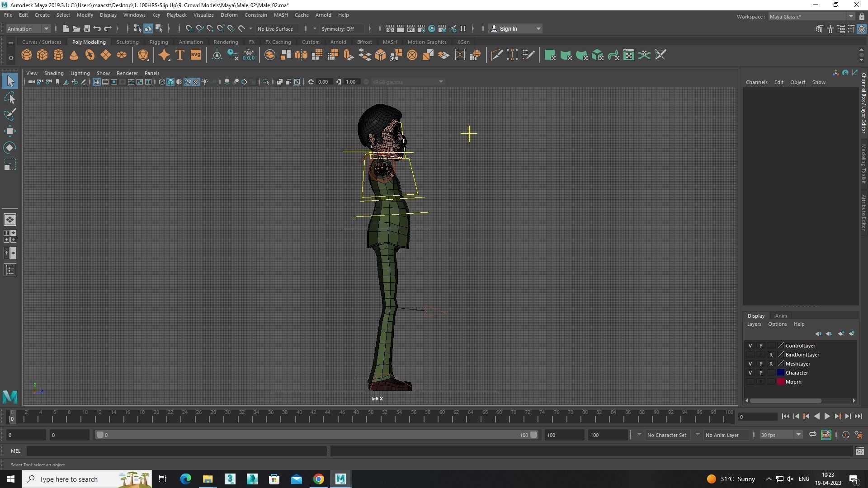Toggle grid display in the viewport toolbar
Viewport: 868px width, 488px height.
coord(96,82)
